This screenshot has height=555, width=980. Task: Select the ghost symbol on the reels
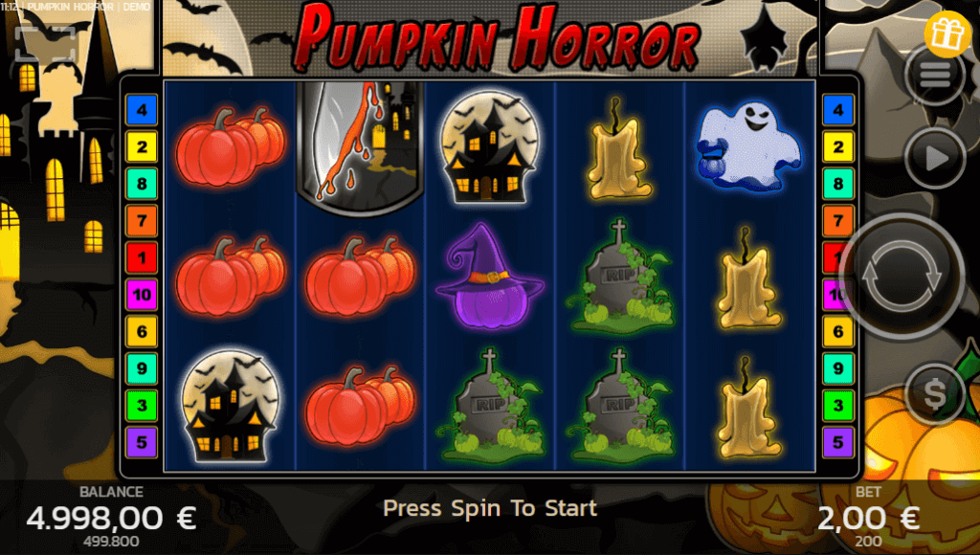[x=747, y=146]
